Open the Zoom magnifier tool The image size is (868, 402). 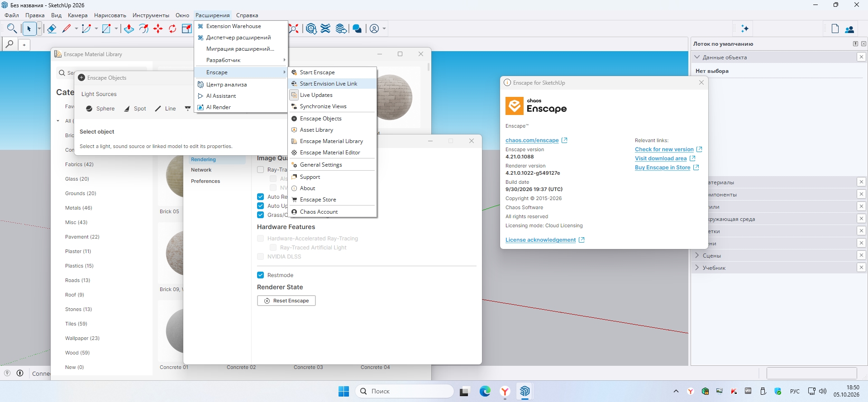[12, 29]
